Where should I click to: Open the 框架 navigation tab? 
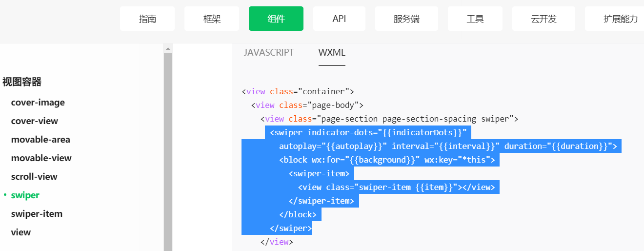212,19
